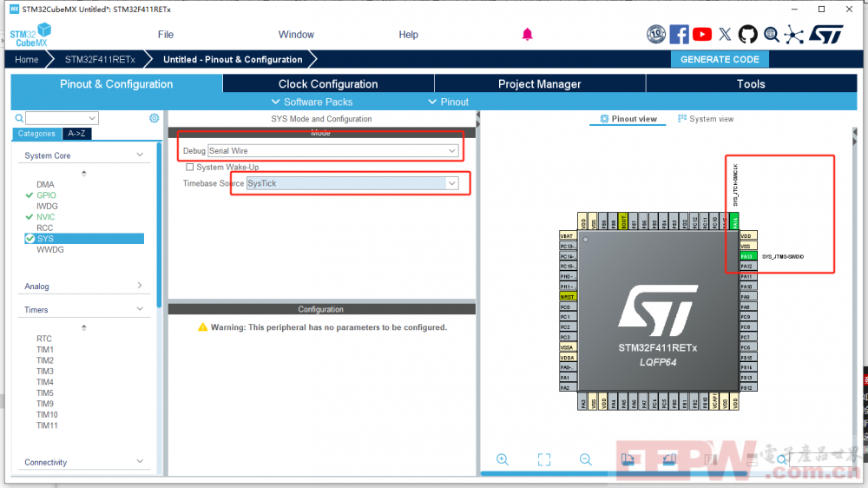Click the NRST pin on chip
Screen dimensions: 868x488
[x=568, y=297]
